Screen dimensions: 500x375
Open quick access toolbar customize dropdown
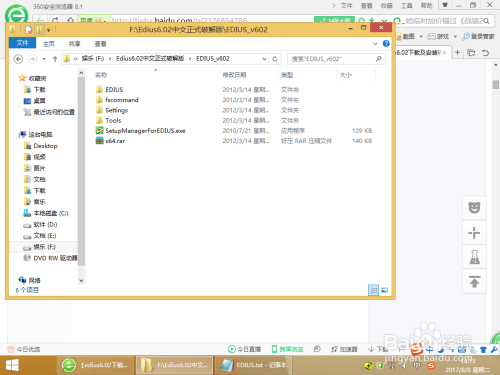tap(48, 30)
